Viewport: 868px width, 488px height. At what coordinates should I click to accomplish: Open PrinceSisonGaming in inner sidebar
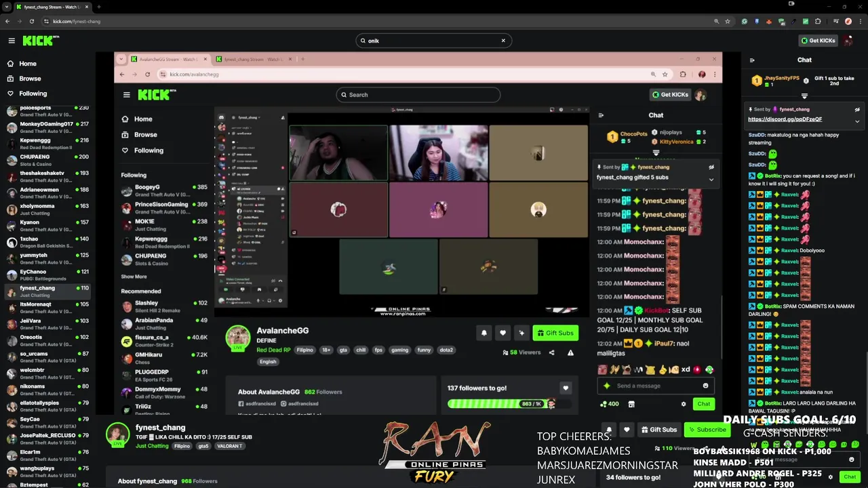[x=164, y=208]
